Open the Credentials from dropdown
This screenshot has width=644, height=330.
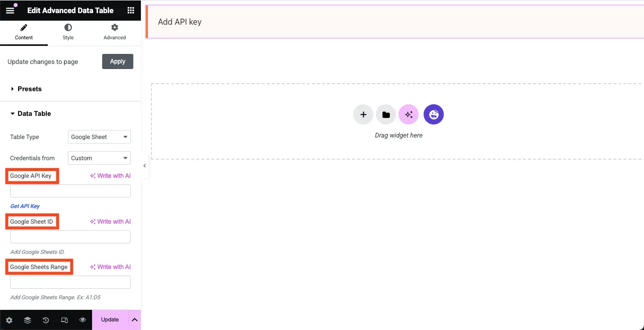[99, 158]
